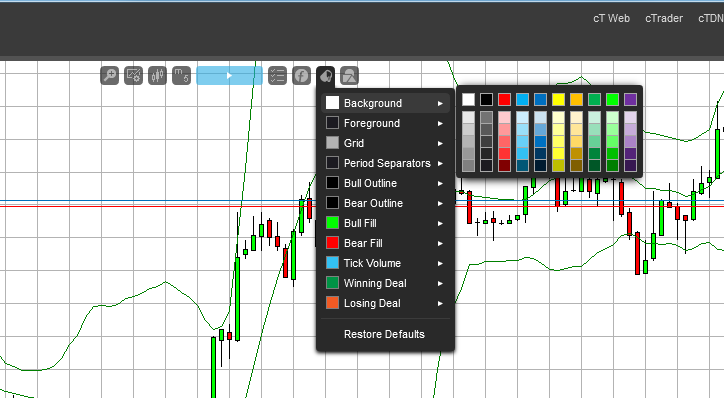Select the Losing Deal menu entry
This screenshot has height=398, width=724.
[x=385, y=303]
